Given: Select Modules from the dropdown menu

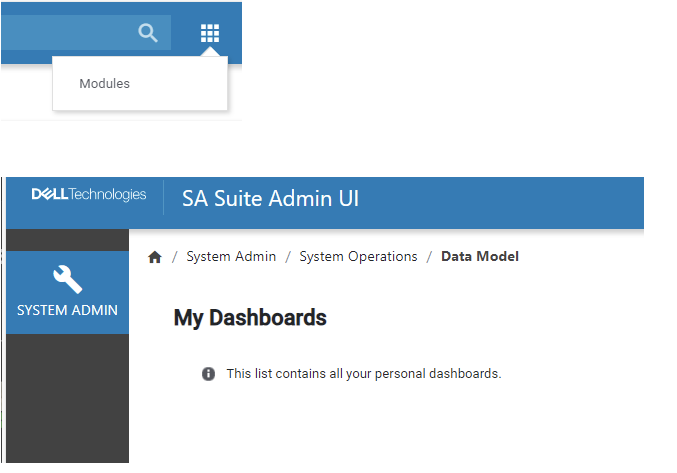Looking at the screenshot, I should point(105,84).
